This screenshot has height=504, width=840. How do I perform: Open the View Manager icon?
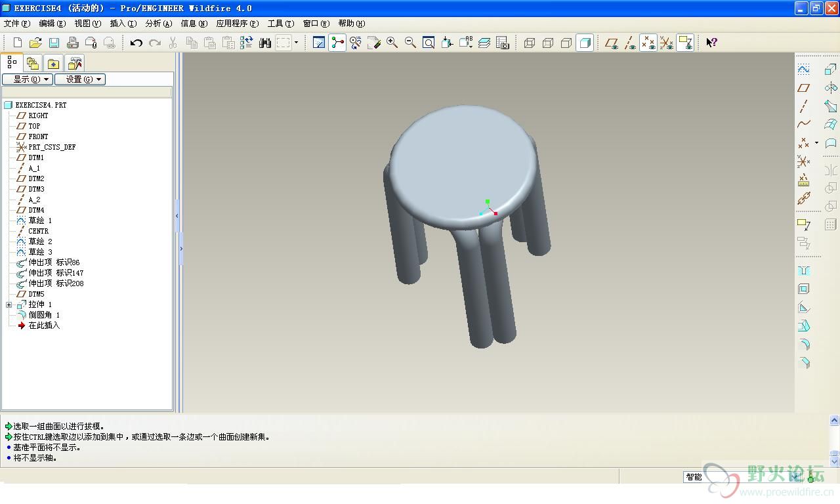pos(503,43)
